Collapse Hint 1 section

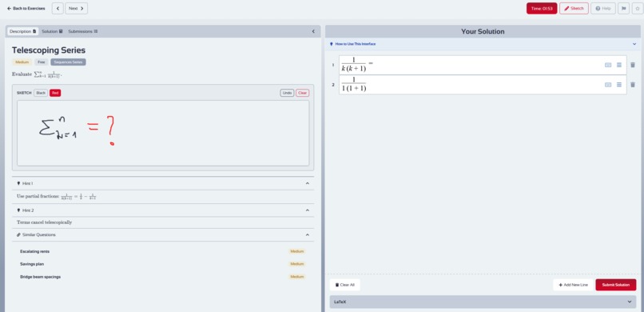[x=307, y=183]
